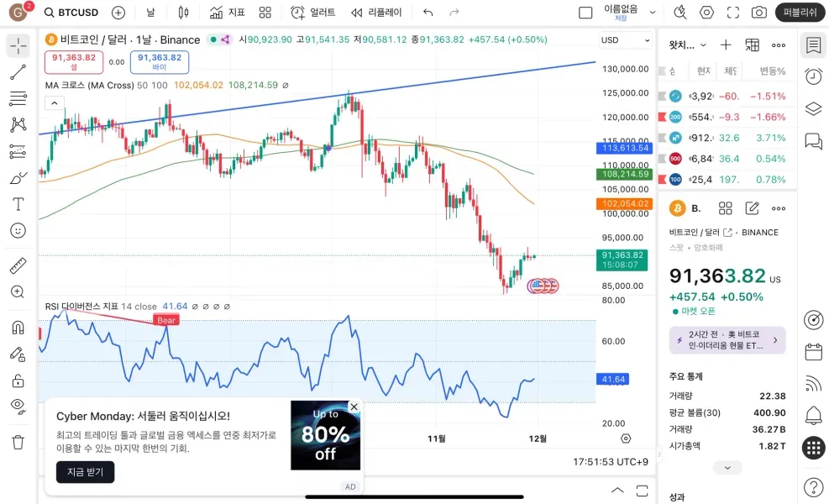The image size is (829, 504).
Task: Change the 날 chart interval
Action: pos(151,12)
